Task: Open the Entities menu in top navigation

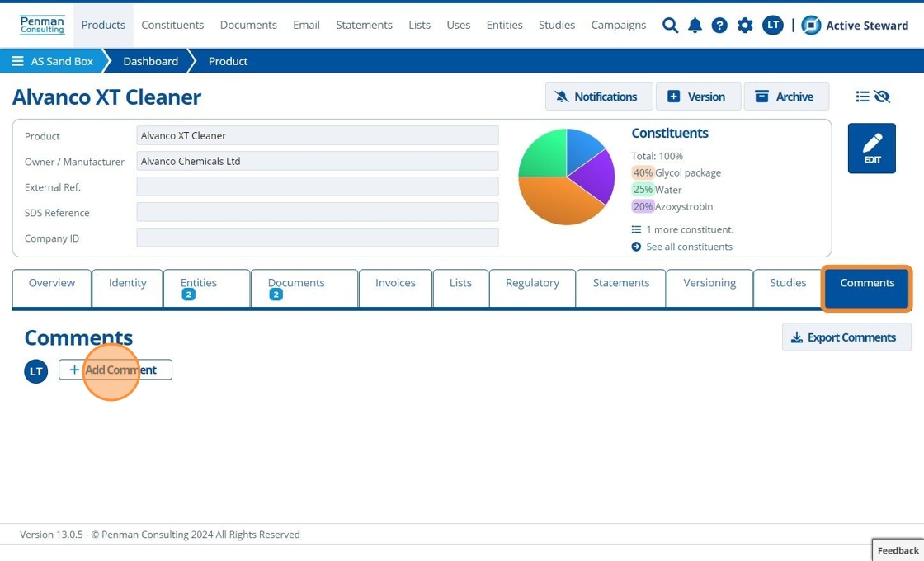Action: 504,26
